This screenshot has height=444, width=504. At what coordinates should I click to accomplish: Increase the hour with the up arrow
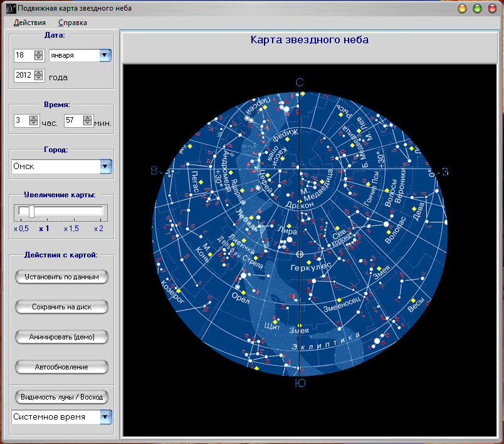pyautogui.click(x=34, y=117)
